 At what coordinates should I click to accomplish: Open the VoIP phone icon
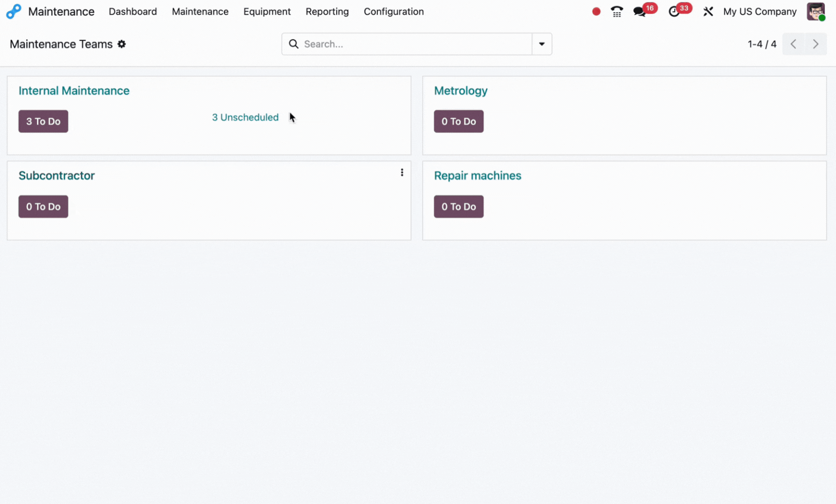tap(616, 12)
